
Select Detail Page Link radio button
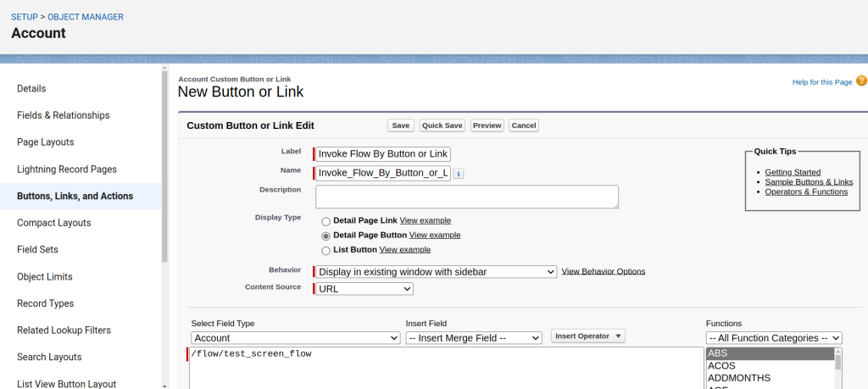pos(326,221)
